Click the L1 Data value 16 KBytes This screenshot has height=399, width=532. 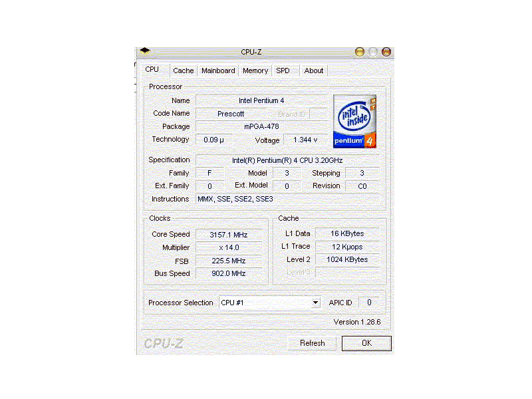coord(347,233)
